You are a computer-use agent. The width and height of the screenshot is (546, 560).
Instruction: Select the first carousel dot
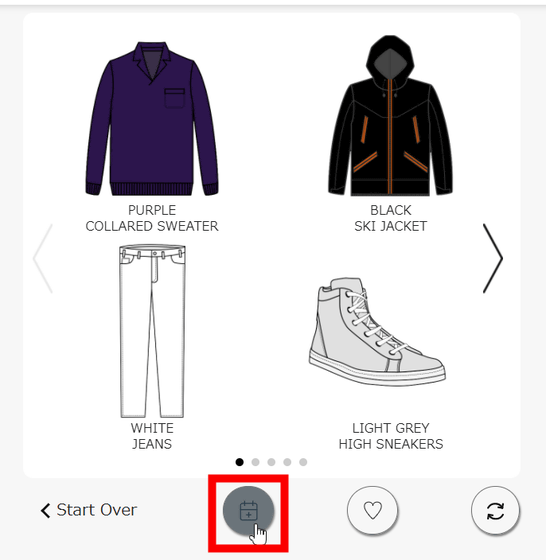point(240,462)
